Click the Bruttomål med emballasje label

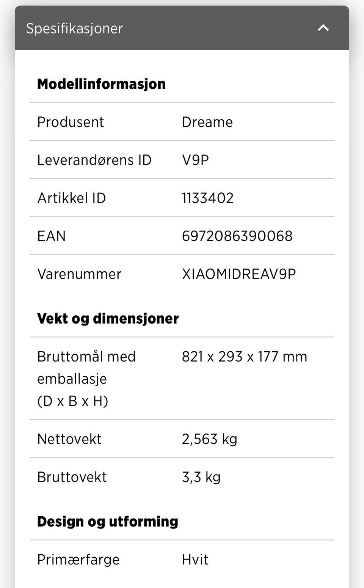pyautogui.click(x=86, y=379)
